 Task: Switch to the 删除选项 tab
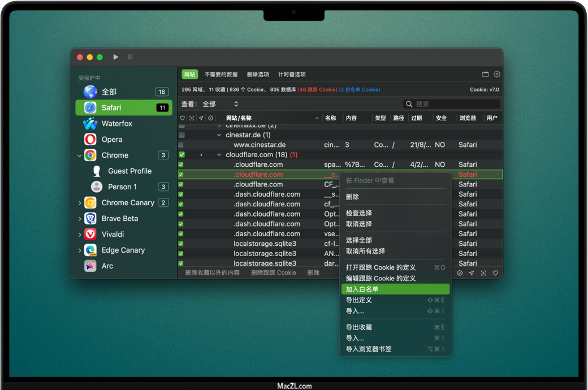[x=258, y=75]
